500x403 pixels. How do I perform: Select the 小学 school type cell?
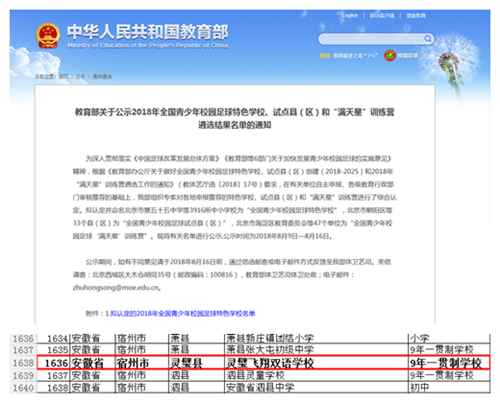449,339
